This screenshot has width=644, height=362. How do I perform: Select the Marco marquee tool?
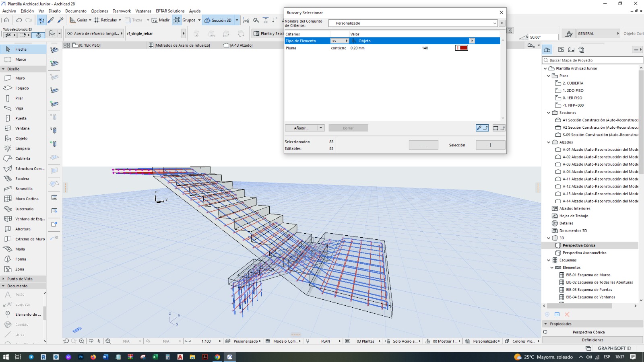(x=23, y=59)
